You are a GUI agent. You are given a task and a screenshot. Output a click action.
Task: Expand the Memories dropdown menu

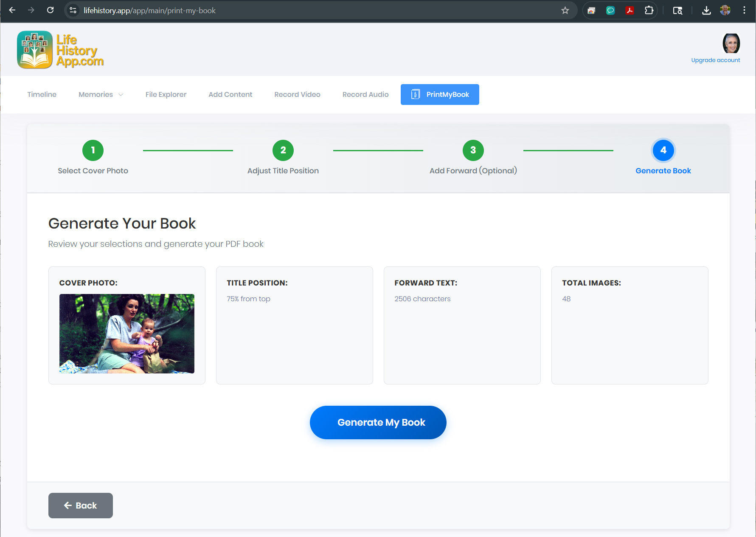pos(101,94)
